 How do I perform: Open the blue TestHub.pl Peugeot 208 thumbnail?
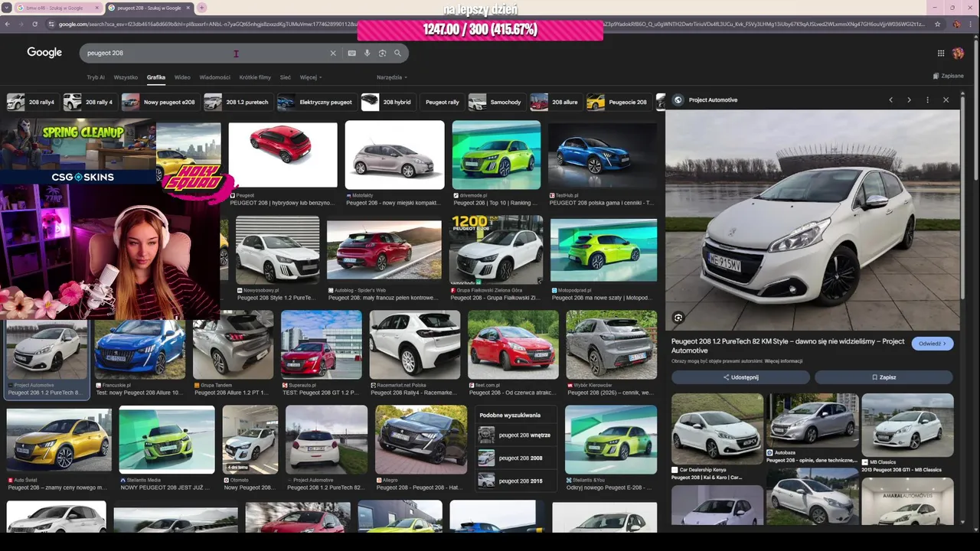[602, 154]
